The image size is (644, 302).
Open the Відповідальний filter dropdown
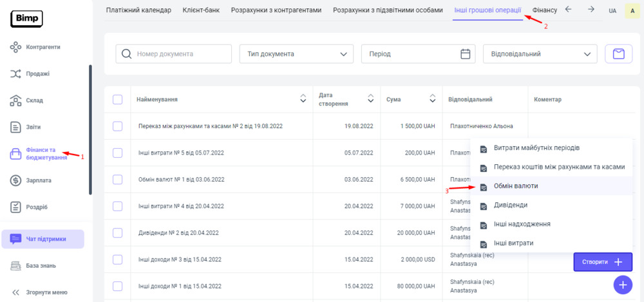pyautogui.click(x=540, y=54)
